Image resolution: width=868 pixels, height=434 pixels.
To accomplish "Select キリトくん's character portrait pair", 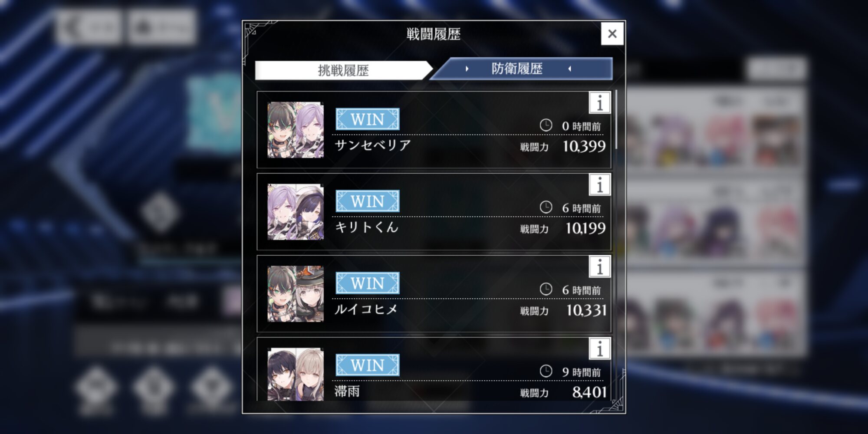I will pyautogui.click(x=296, y=212).
